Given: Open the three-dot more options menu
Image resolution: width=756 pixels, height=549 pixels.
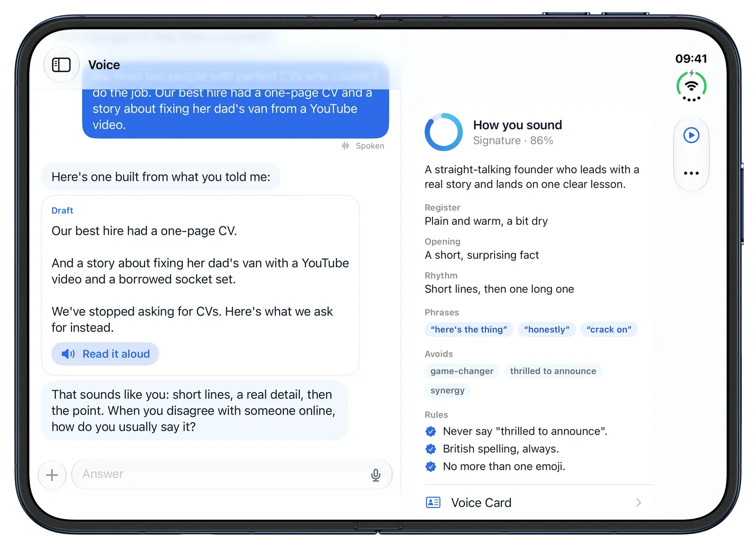Looking at the screenshot, I should pyautogui.click(x=691, y=173).
